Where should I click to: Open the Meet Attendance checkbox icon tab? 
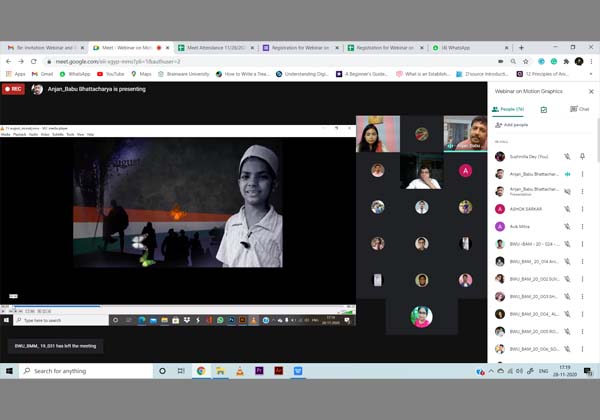coord(544,110)
